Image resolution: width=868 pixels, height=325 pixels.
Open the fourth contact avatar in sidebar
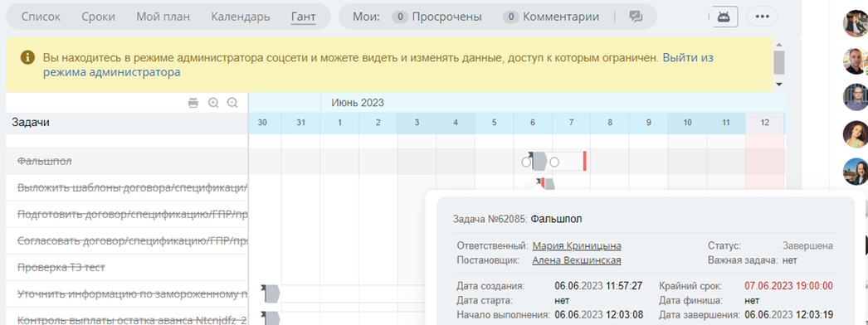coord(856,133)
